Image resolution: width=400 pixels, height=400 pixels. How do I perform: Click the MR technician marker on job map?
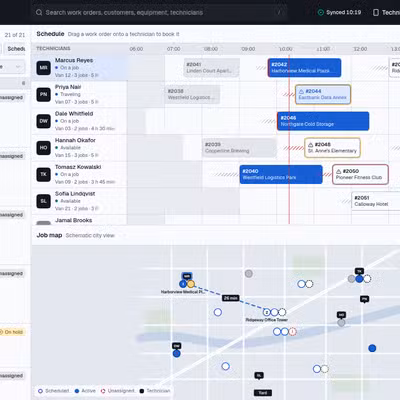tap(187, 276)
